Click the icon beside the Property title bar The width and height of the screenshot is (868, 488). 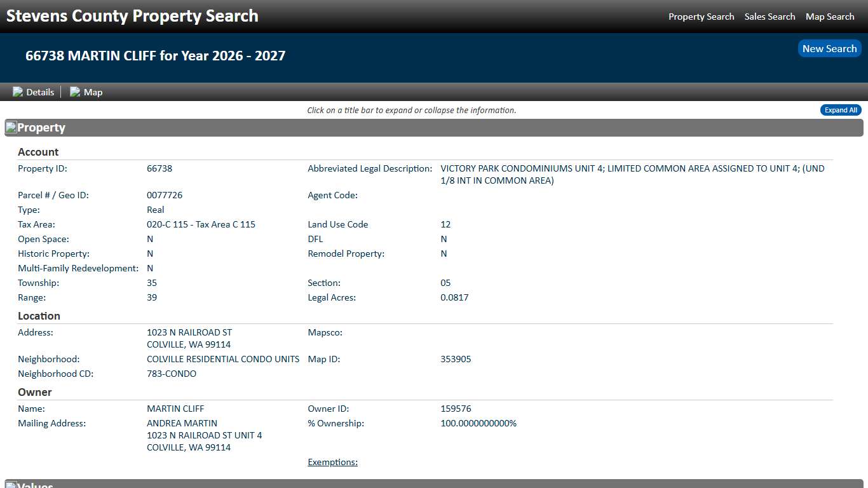click(x=11, y=127)
